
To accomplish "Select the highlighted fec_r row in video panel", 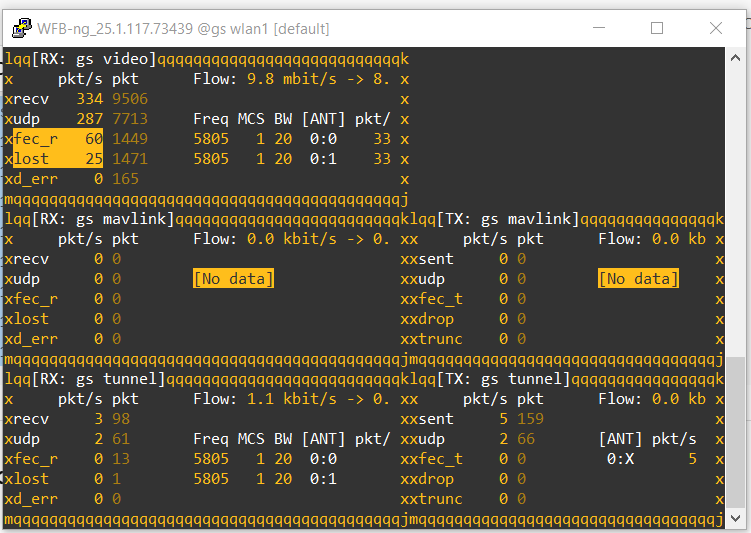I will pyautogui.click(x=54, y=139).
